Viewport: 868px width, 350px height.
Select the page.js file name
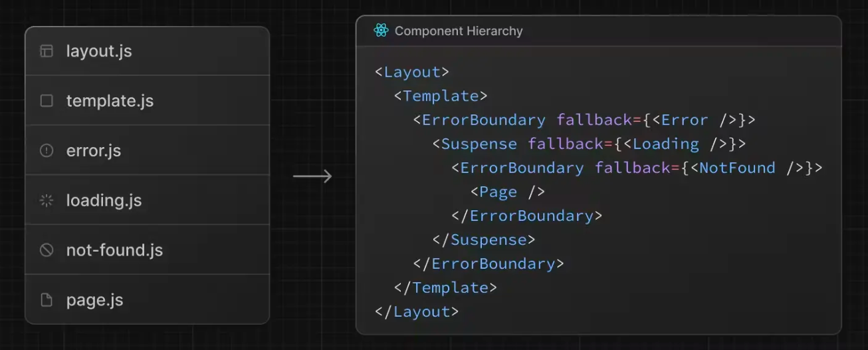coord(94,300)
